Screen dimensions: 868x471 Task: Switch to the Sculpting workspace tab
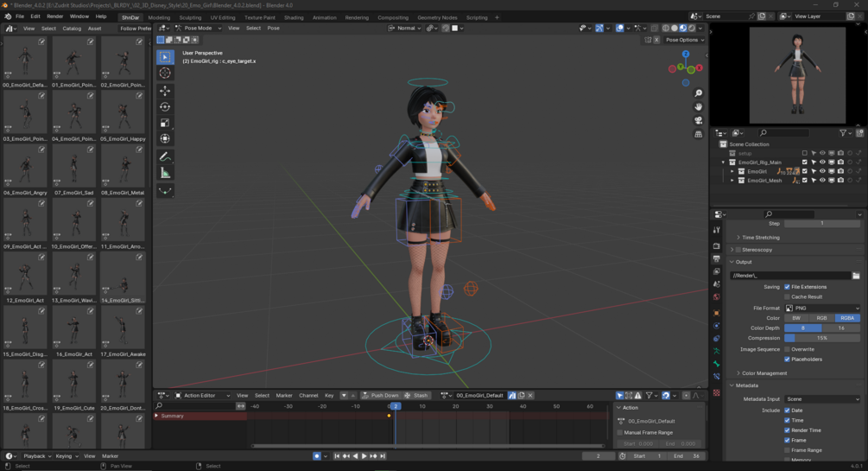coord(190,17)
